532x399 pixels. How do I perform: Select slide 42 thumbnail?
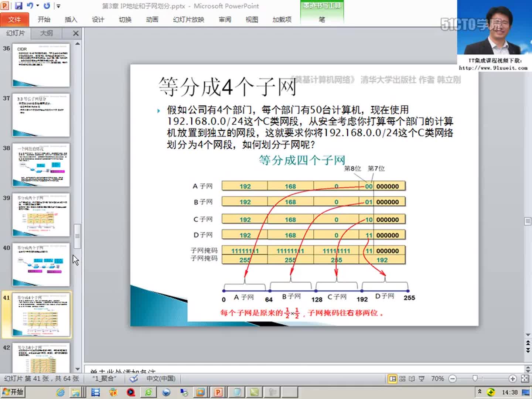point(41,358)
